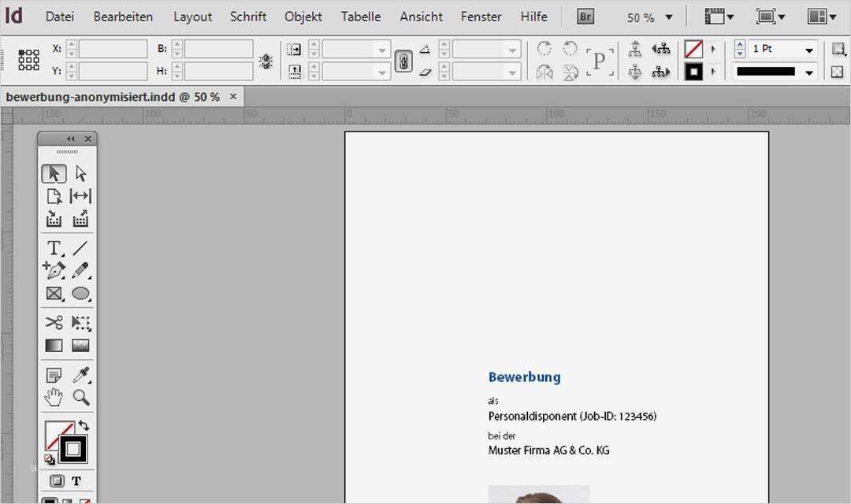Select the Type tool

coord(54,248)
